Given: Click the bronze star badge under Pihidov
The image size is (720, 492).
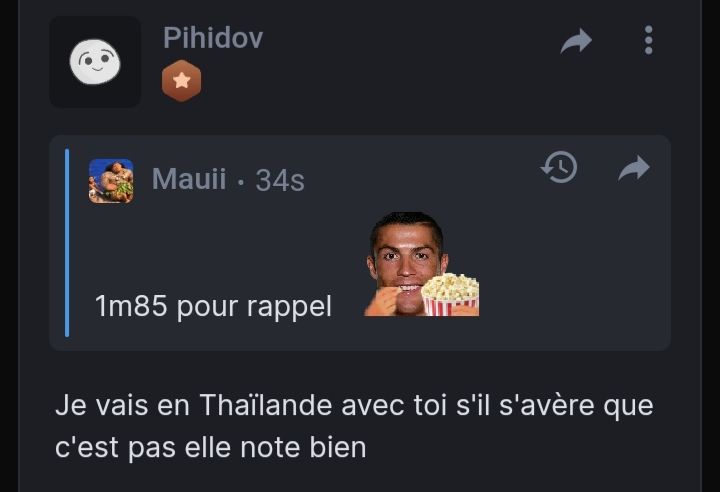Looking at the screenshot, I should 181,80.
